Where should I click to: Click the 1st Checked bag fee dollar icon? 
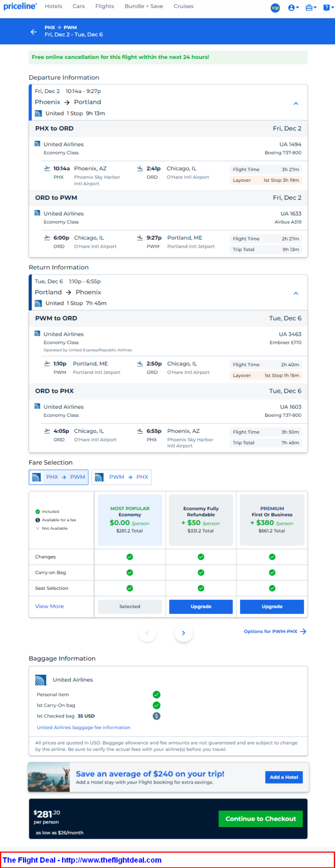156,716
